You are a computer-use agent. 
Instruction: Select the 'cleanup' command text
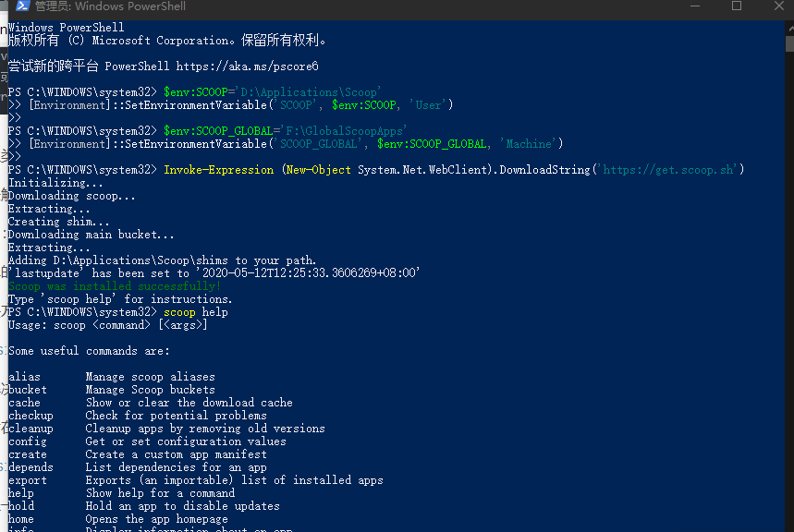coord(31,428)
